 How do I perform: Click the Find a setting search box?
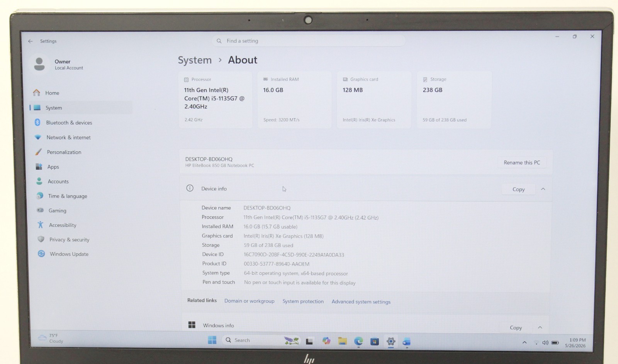[x=309, y=41]
